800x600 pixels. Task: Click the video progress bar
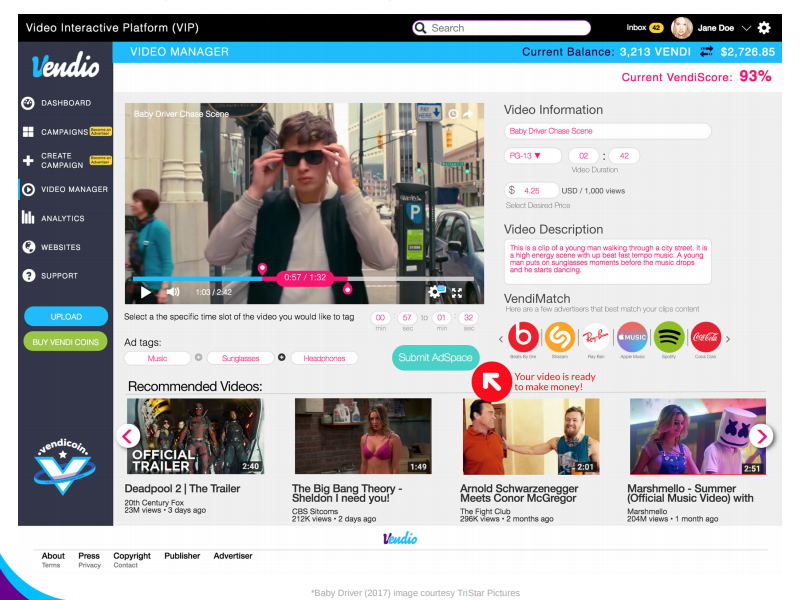click(303, 279)
